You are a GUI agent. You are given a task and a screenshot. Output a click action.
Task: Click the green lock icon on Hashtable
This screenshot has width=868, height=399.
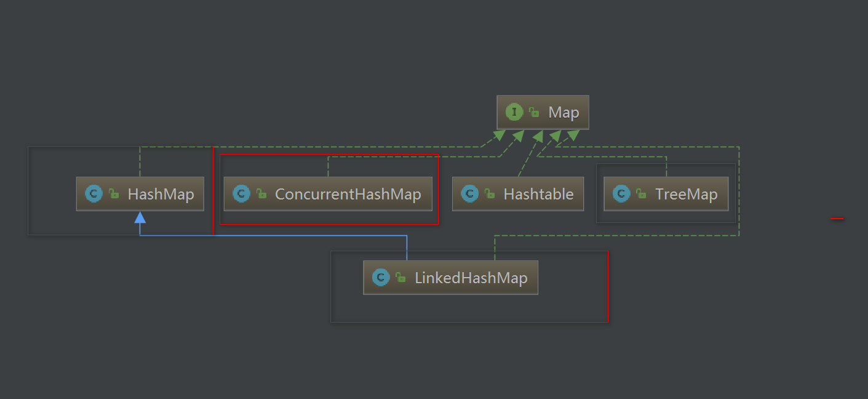[490, 194]
